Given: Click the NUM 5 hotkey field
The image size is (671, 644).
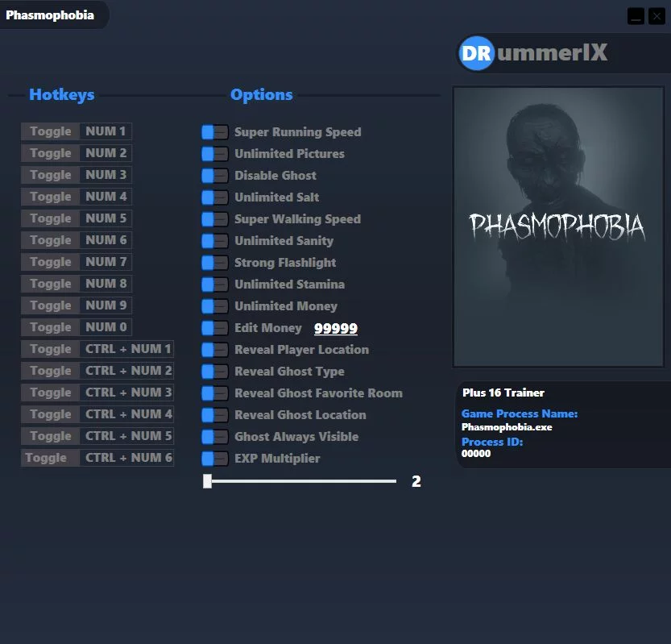Looking at the screenshot, I should coord(106,218).
